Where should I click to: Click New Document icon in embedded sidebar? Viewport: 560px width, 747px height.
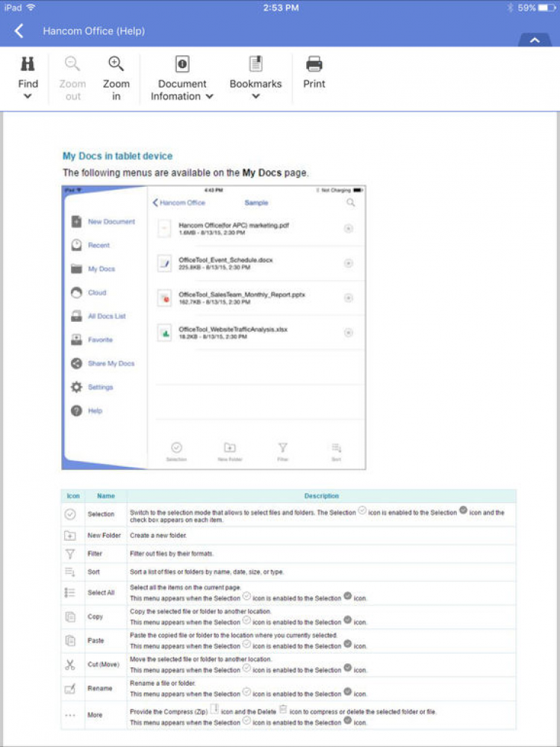(76, 222)
